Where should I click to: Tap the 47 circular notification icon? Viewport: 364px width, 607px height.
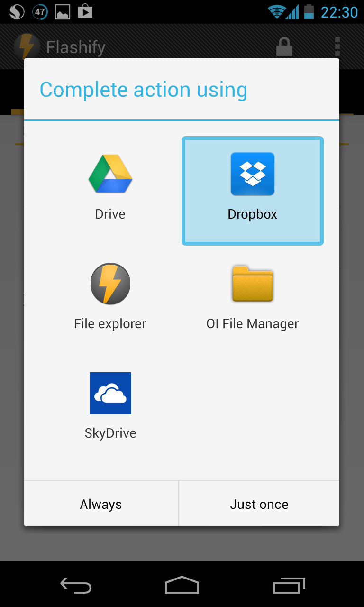click(x=40, y=11)
